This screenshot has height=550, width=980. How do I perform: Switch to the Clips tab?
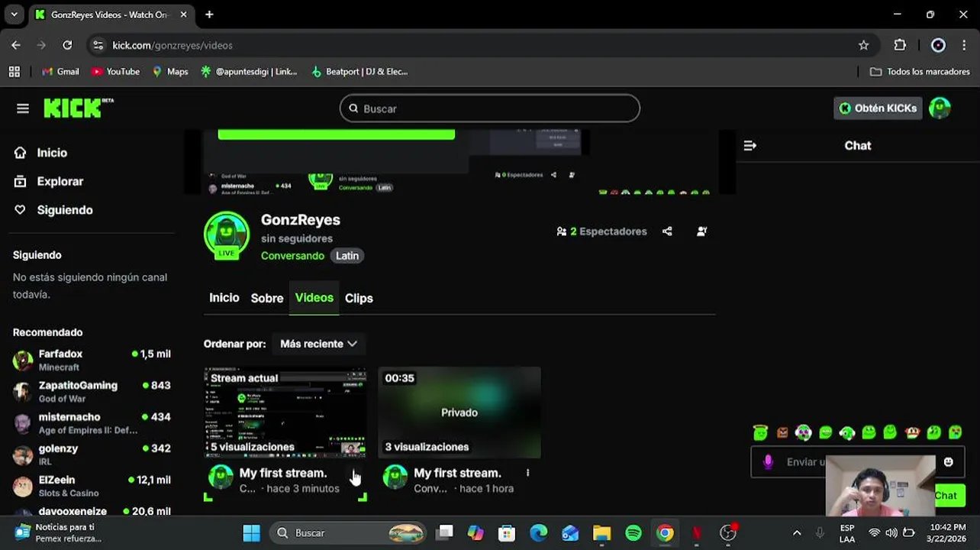click(359, 298)
